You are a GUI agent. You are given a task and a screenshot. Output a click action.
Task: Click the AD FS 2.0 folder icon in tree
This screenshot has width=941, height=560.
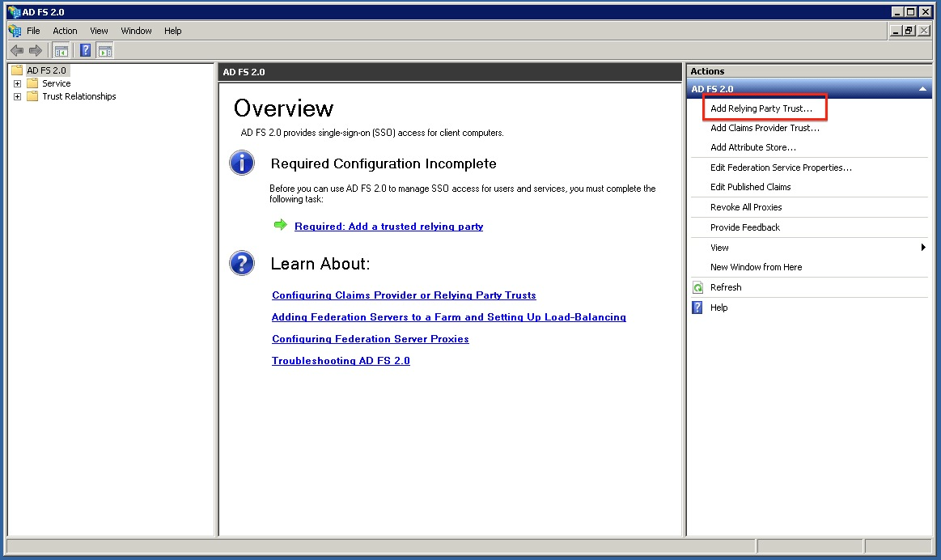pos(17,70)
